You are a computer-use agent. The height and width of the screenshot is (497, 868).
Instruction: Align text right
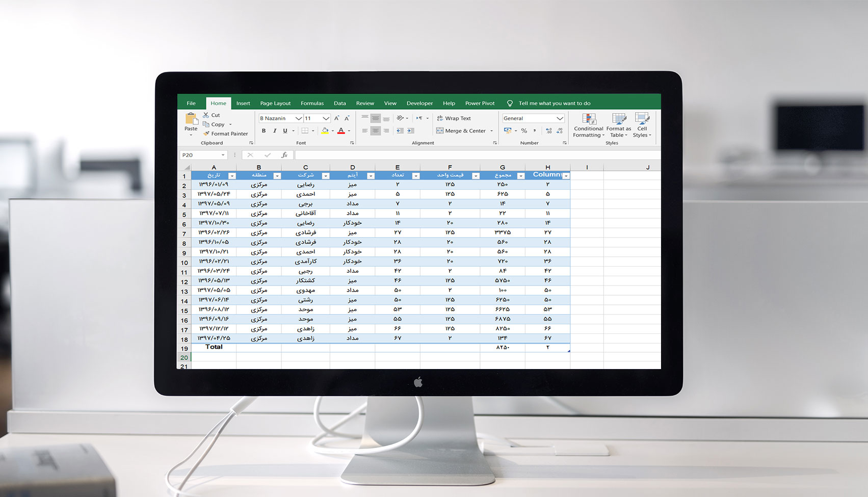point(386,131)
